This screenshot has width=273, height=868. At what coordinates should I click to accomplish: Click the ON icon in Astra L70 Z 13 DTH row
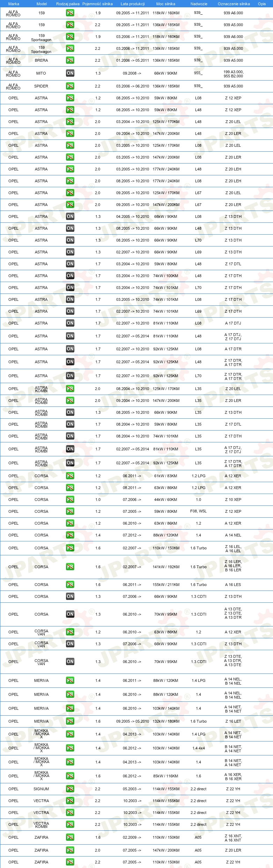pyautogui.click(x=70, y=240)
